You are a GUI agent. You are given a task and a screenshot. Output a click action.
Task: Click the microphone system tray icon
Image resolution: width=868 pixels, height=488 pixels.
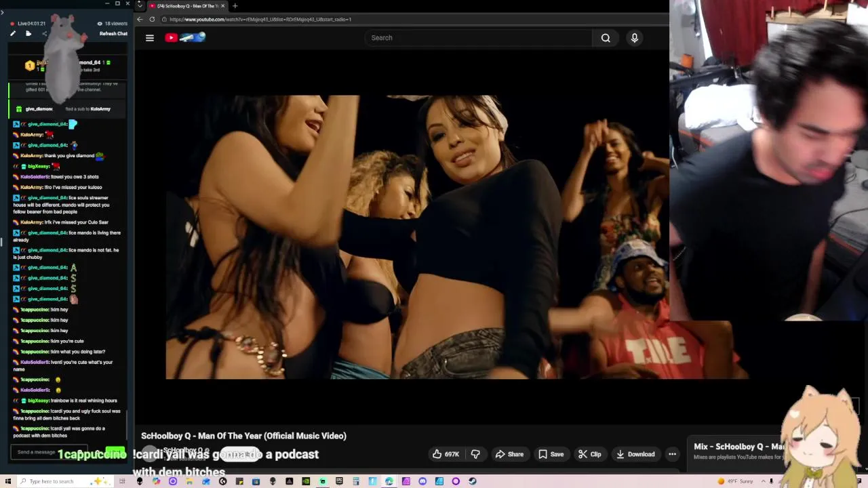coord(771,481)
